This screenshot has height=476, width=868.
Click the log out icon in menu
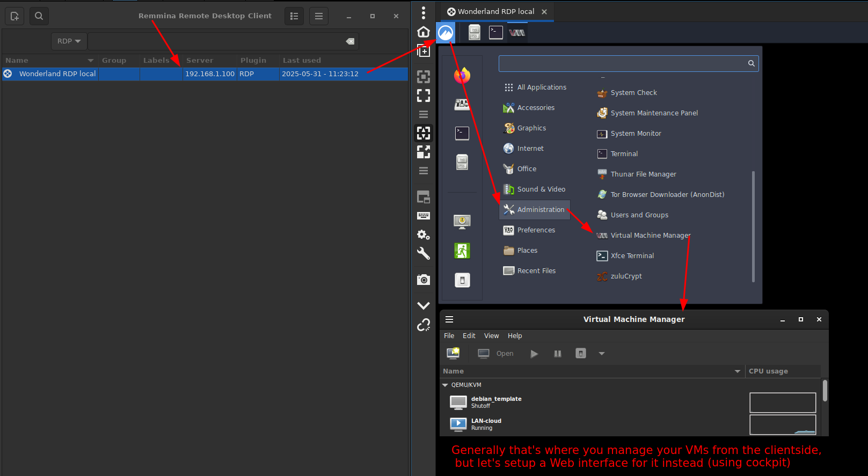(462, 251)
